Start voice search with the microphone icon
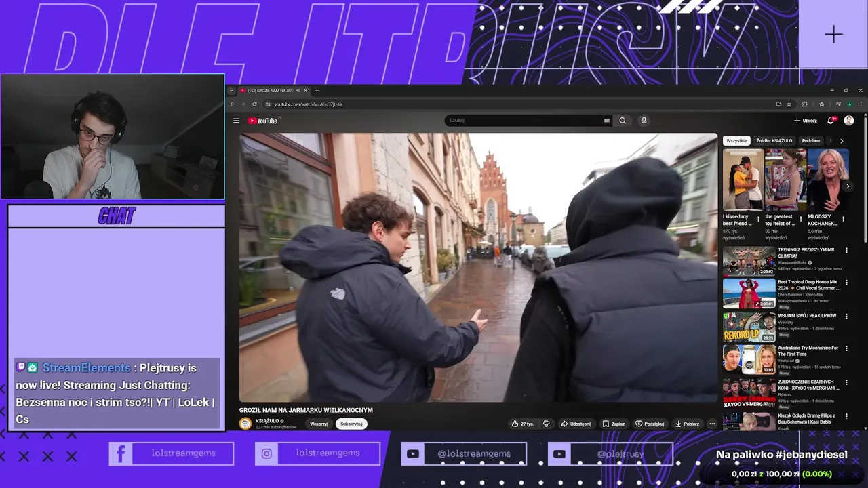The height and width of the screenshot is (488, 868). pyautogui.click(x=644, y=121)
